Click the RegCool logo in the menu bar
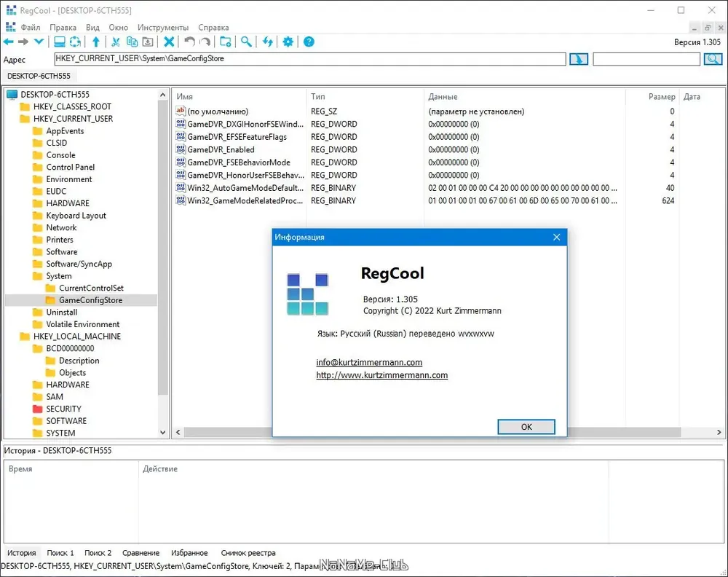 tap(11, 27)
